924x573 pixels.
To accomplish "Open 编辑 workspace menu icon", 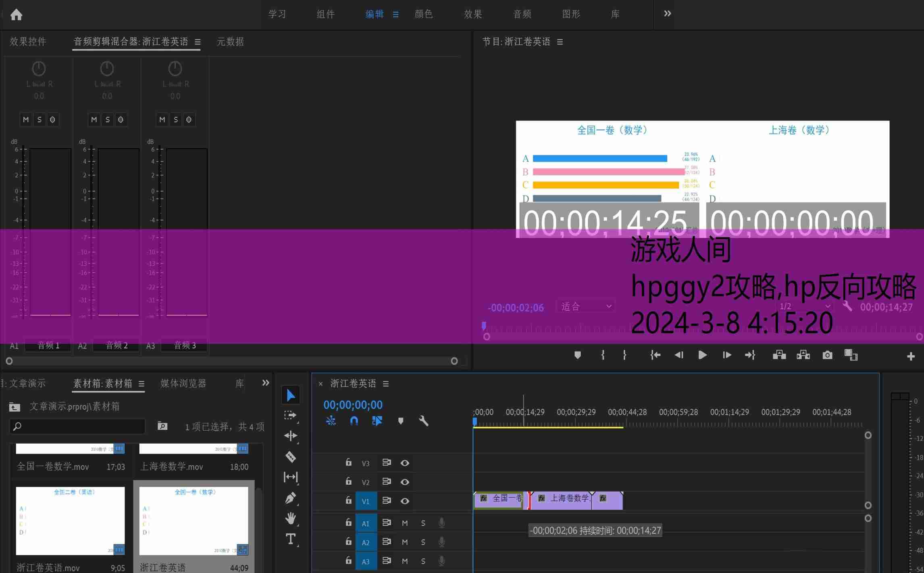I will coord(395,15).
